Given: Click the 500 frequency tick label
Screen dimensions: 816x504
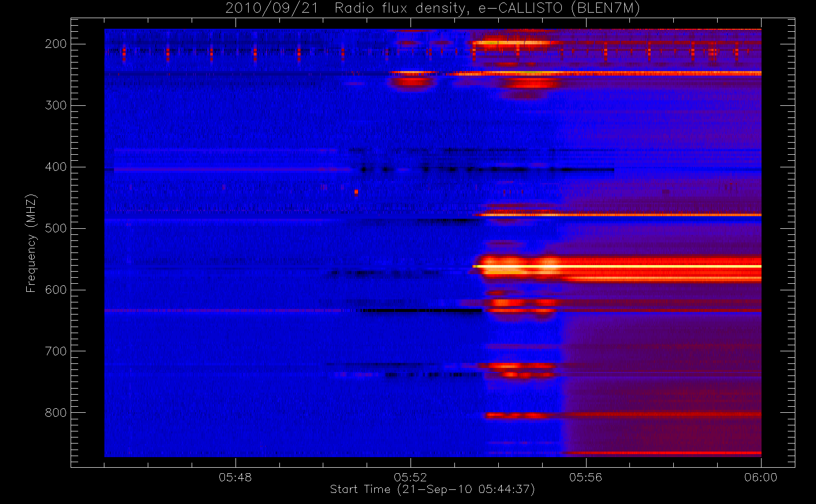Looking at the screenshot, I should click(x=56, y=228).
